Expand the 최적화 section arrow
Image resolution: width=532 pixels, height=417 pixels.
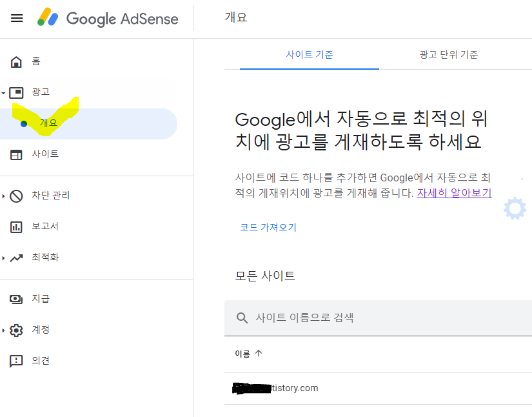click(x=3, y=258)
